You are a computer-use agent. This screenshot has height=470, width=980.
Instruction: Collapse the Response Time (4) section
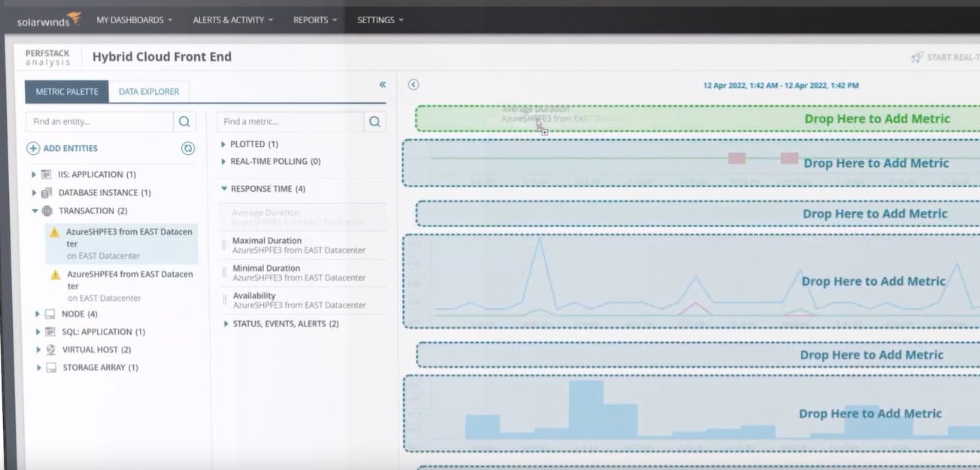click(x=224, y=189)
